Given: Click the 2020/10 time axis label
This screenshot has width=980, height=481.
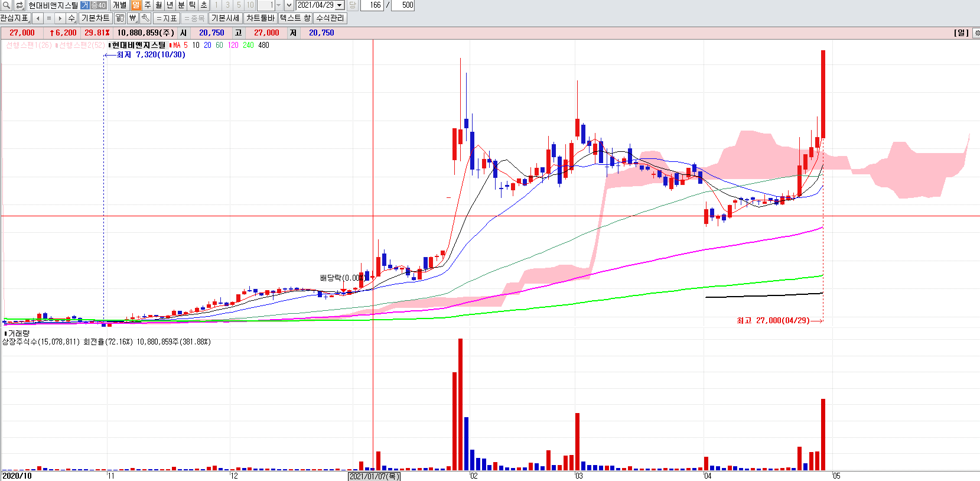Looking at the screenshot, I should (17, 476).
